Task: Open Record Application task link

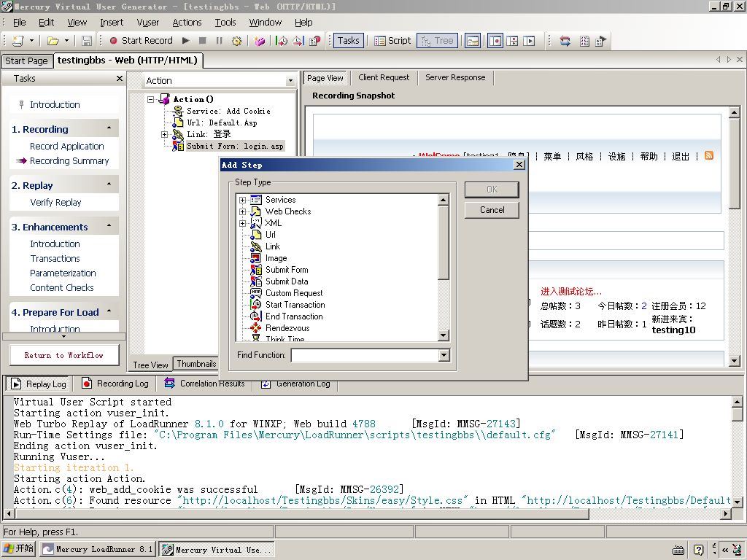Action: coord(66,146)
